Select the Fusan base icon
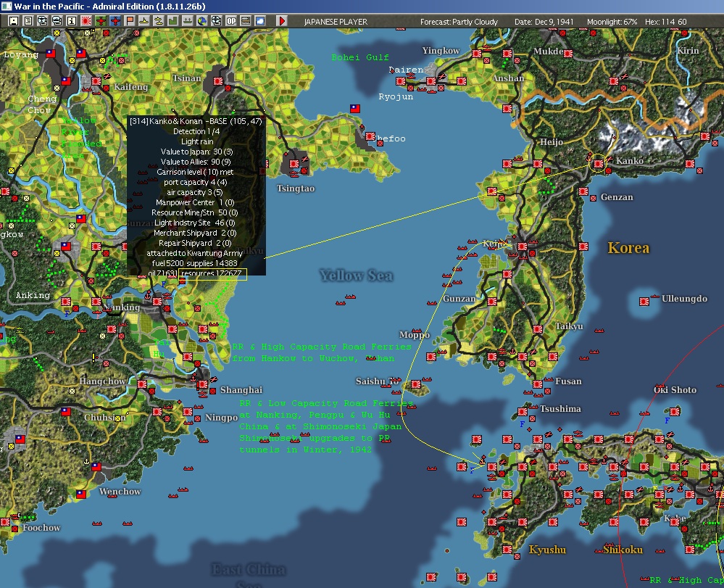Viewport: 724px width, 588px height. [x=538, y=384]
